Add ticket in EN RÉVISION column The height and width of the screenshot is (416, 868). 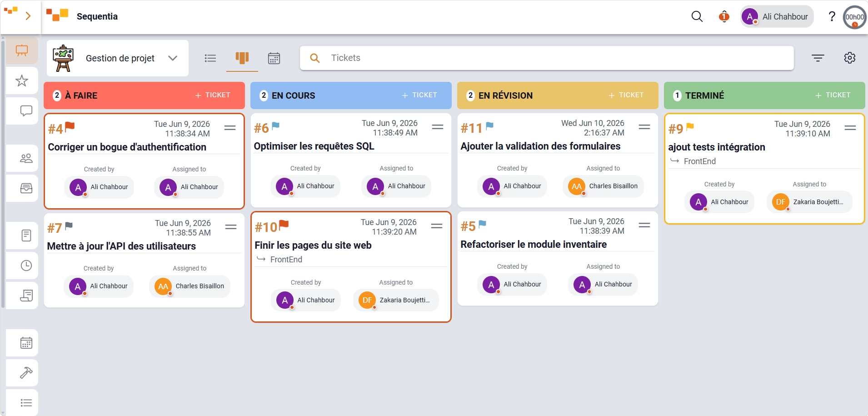coord(626,95)
